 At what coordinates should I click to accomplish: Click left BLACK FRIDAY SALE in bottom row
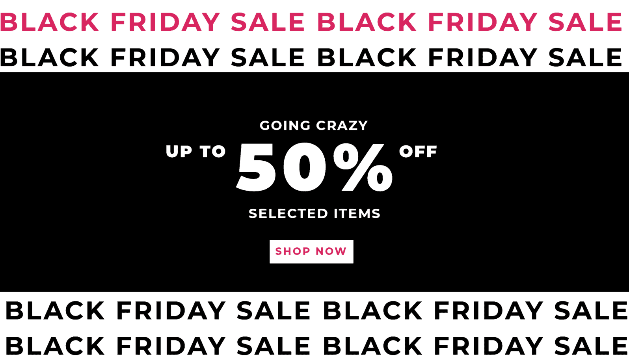coord(158,346)
